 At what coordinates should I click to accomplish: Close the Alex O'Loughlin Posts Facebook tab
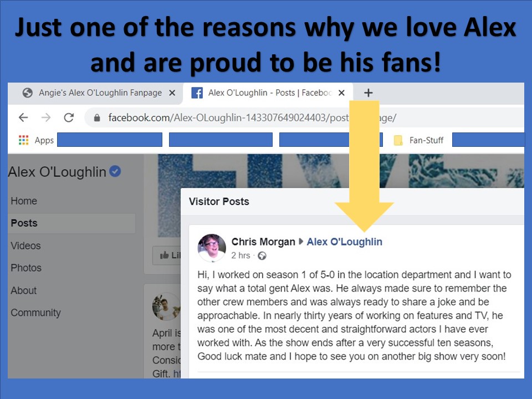342,93
